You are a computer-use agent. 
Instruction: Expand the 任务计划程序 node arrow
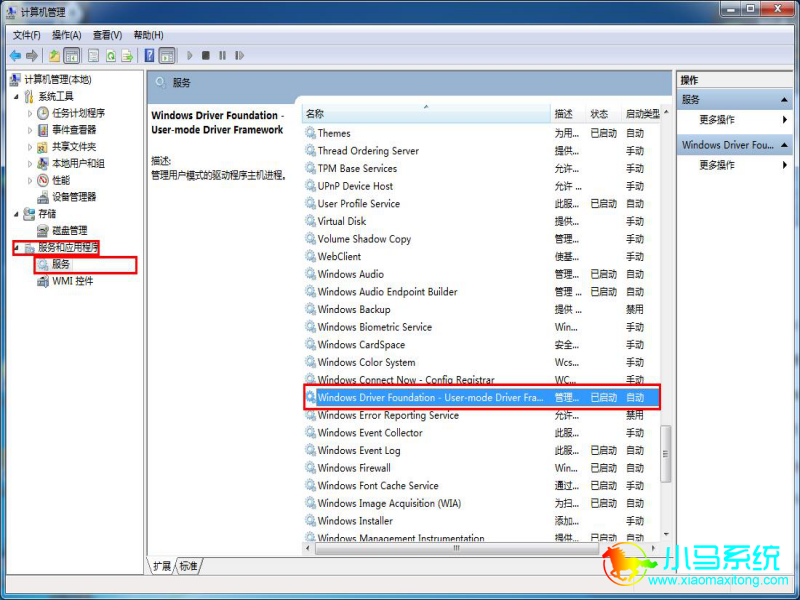pos(30,113)
